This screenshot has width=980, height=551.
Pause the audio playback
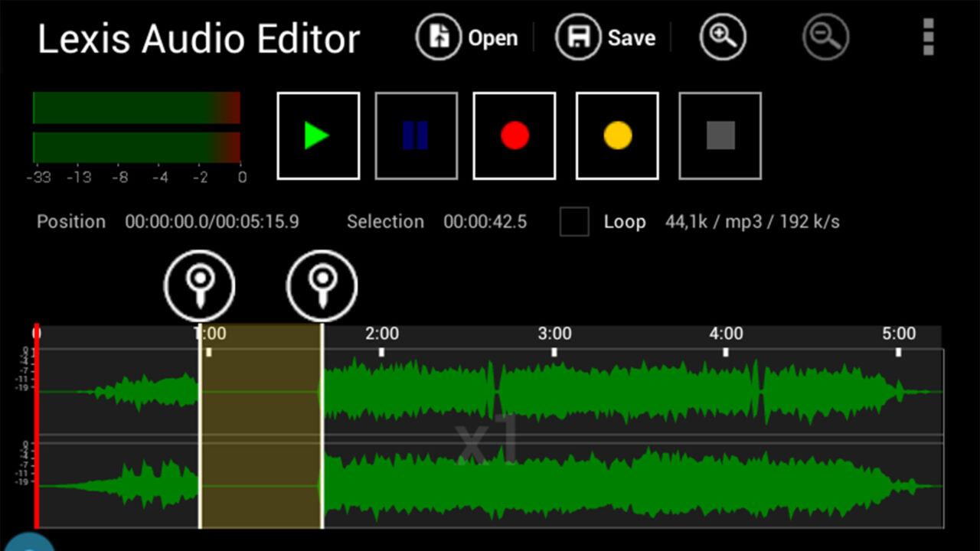coord(416,135)
